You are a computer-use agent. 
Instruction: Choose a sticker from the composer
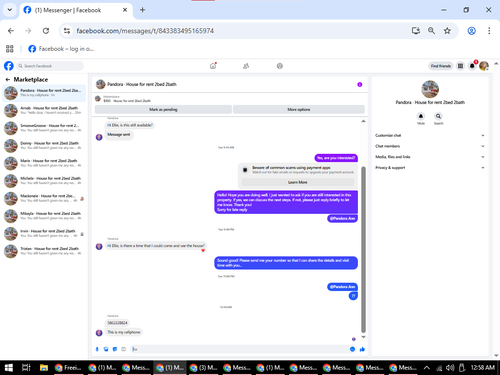pyautogui.click(x=115, y=349)
